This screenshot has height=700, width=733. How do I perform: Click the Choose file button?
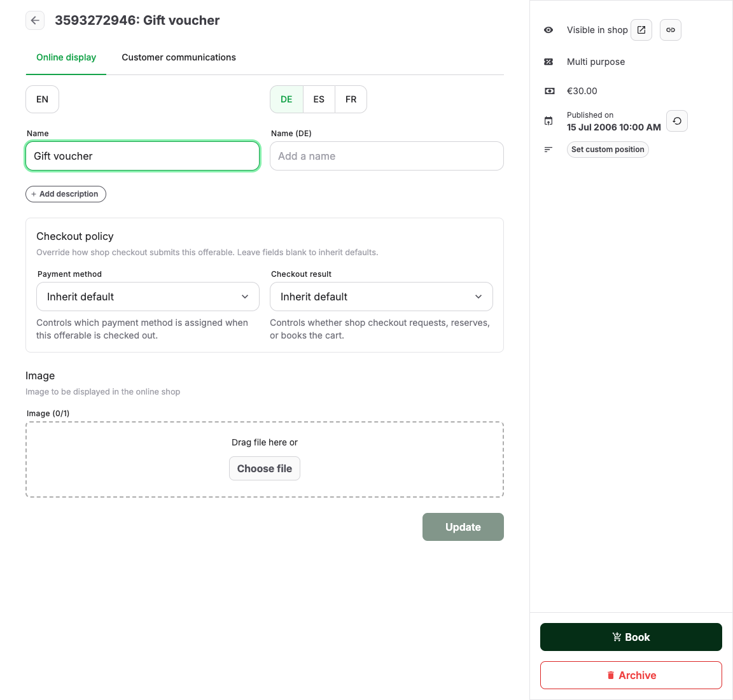(265, 468)
